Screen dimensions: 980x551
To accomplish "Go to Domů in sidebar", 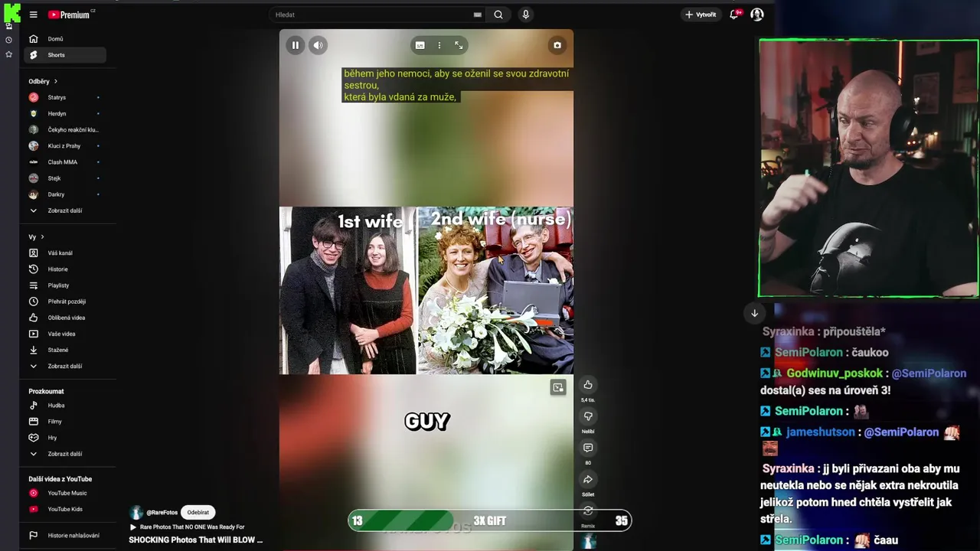I will coord(67,39).
